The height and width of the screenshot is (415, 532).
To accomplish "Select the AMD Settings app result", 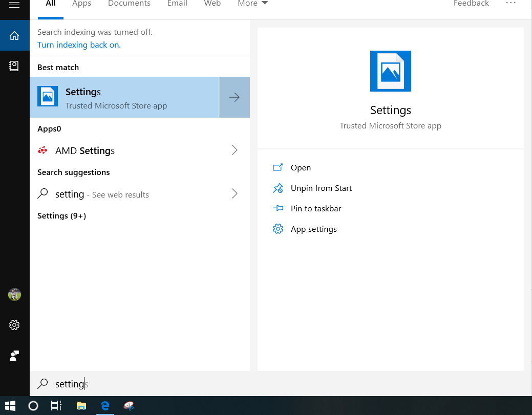I will 140,150.
